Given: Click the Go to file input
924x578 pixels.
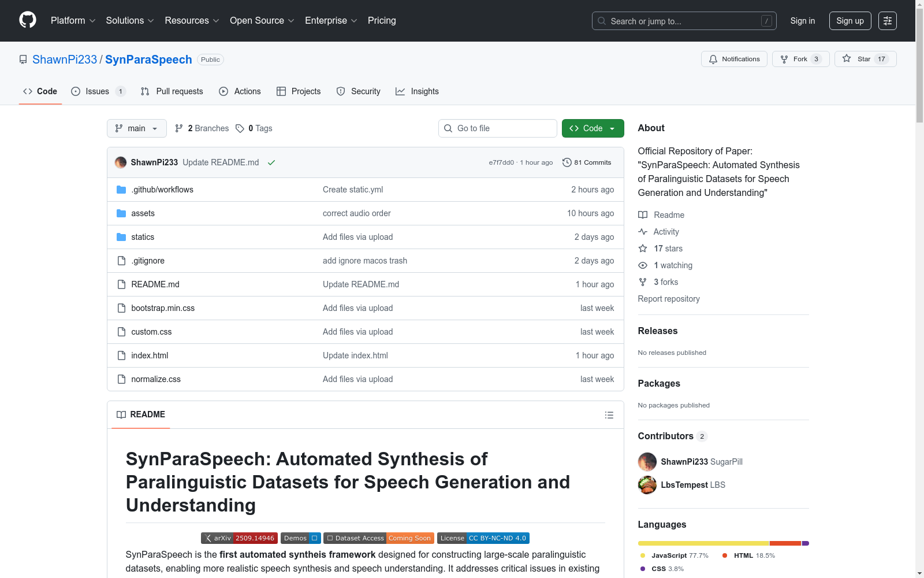Looking at the screenshot, I should [x=498, y=128].
